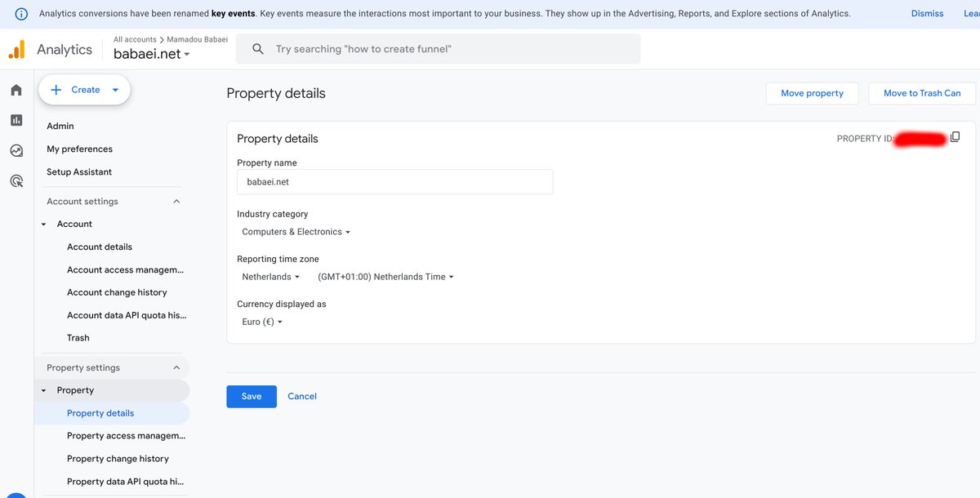Click the Mamadou Babaei breadcrumb text
The image size is (980, 498).
198,39
